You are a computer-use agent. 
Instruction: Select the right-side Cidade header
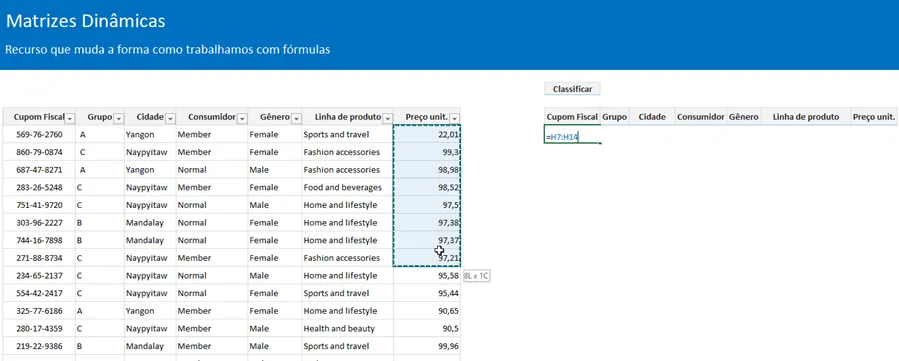pos(652,117)
